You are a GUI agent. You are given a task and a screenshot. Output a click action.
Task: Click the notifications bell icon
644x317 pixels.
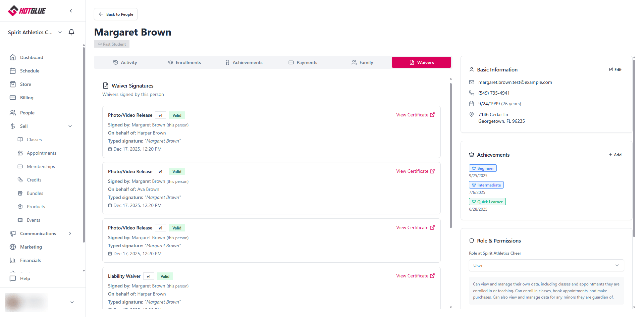coord(71,32)
